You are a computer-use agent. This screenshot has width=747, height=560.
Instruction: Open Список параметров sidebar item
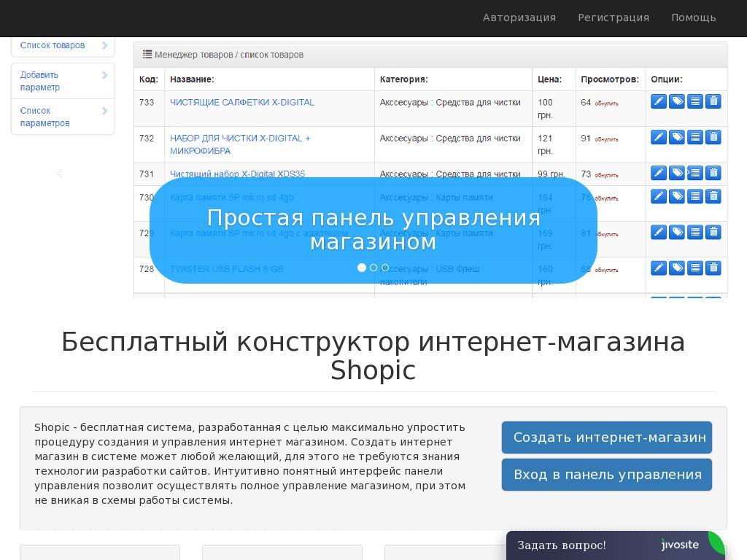pyautogui.click(x=63, y=117)
